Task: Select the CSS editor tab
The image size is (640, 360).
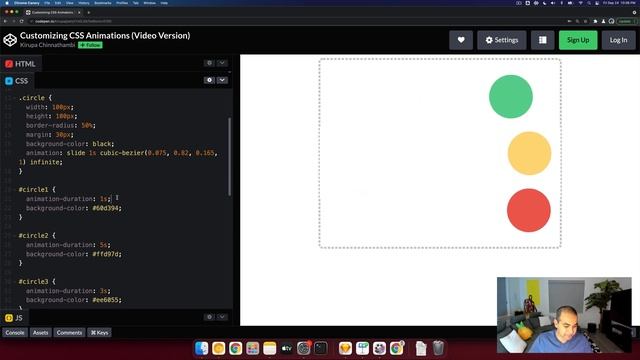Action: click(17, 81)
